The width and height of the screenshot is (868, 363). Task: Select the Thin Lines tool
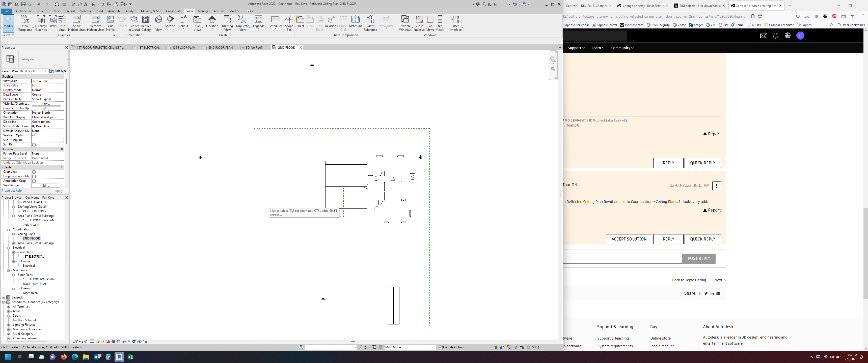(62, 23)
